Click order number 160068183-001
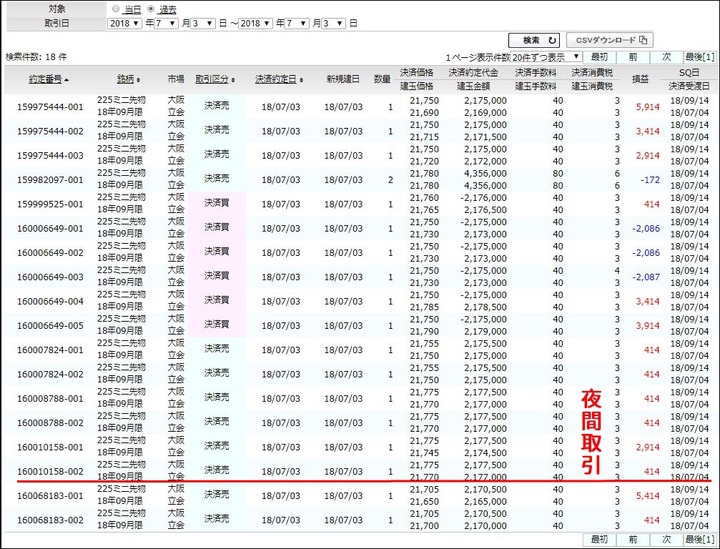 (x=51, y=496)
